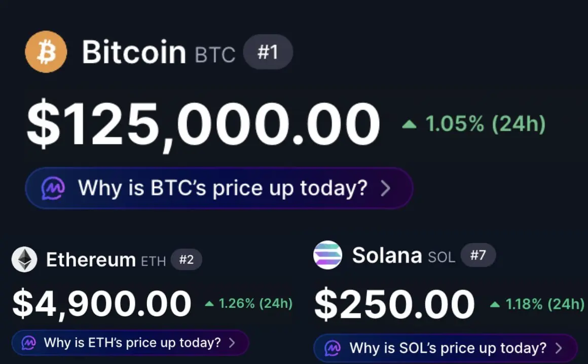Click the Bitcoin name heading
This screenshot has width=588, height=364.
click(x=134, y=52)
